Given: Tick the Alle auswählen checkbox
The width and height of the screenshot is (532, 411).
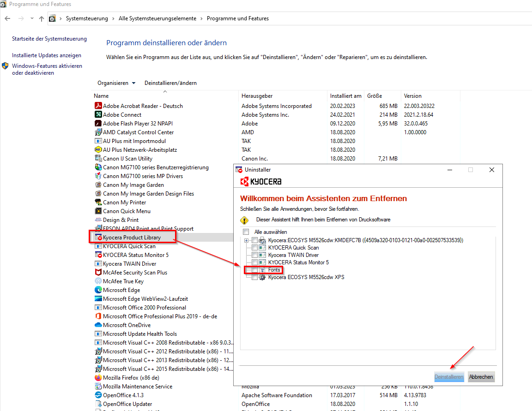Looking at the screenshot, I should pyautogui.click(x=246, y=232).
